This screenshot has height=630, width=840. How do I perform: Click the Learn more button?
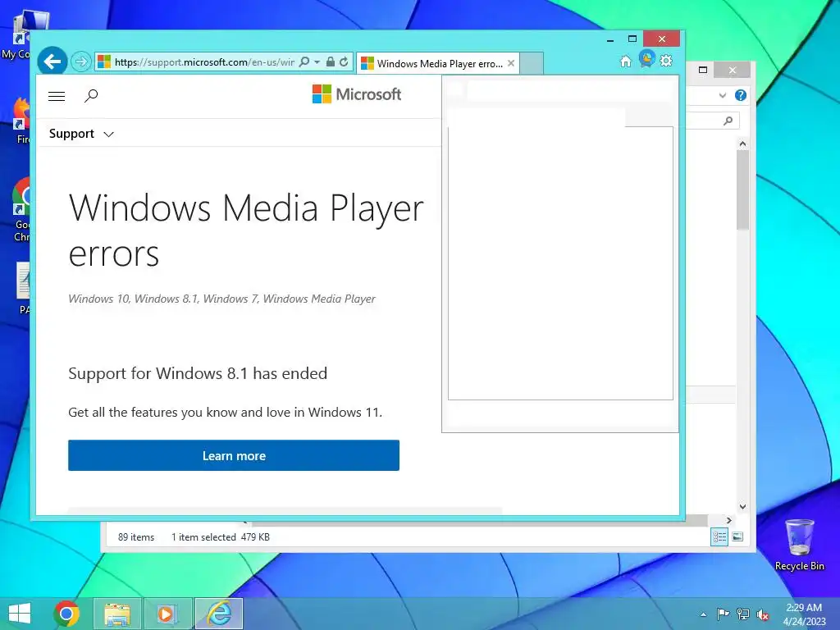[x=234, y=455]
